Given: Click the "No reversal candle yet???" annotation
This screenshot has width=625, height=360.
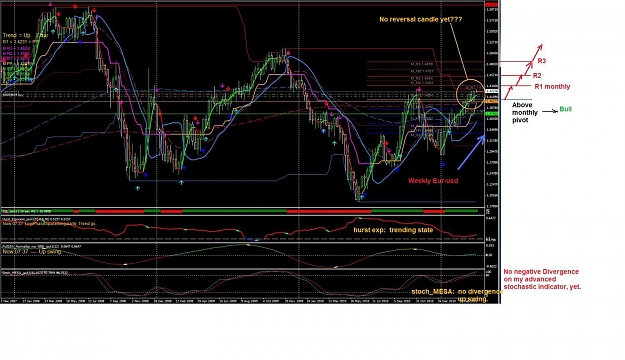Looking at the screenshot, I should click(421, 19).
